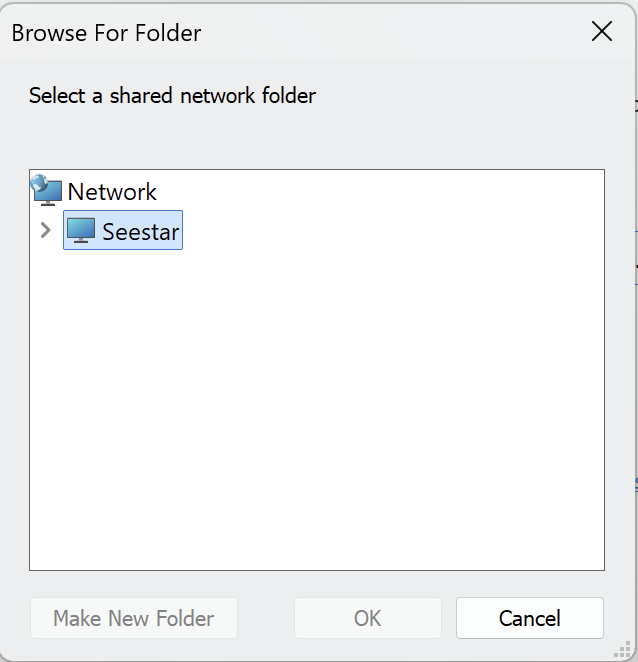Click the 'Select a shared network folder' text
Viewport: 638px width, 662px height.
pos(172,96)
